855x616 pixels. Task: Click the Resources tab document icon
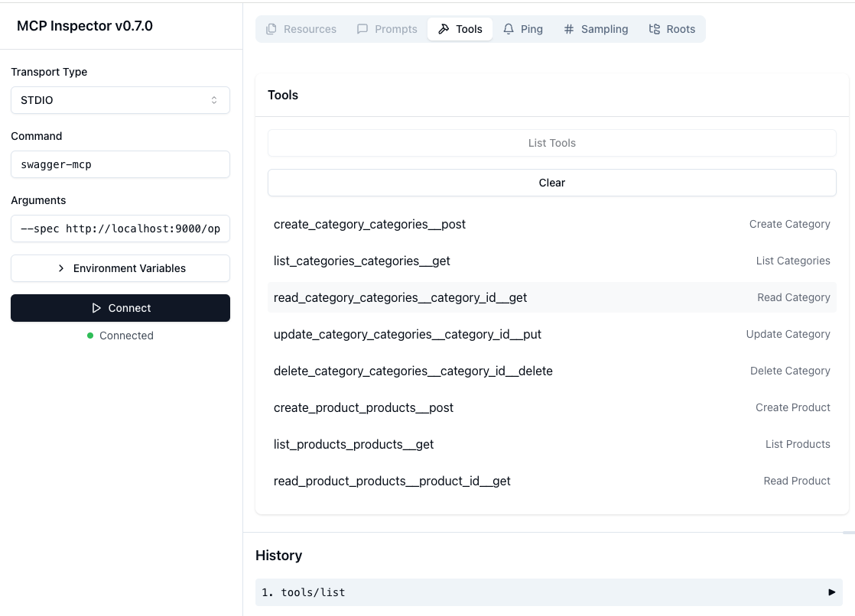point(271,29)
